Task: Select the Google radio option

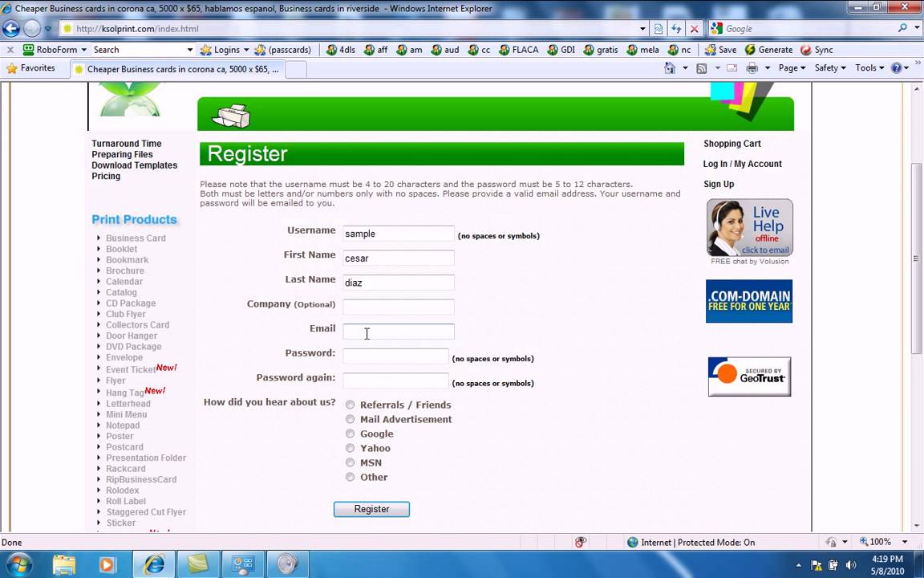Action: pyautogui.click(x=350, y=433)
